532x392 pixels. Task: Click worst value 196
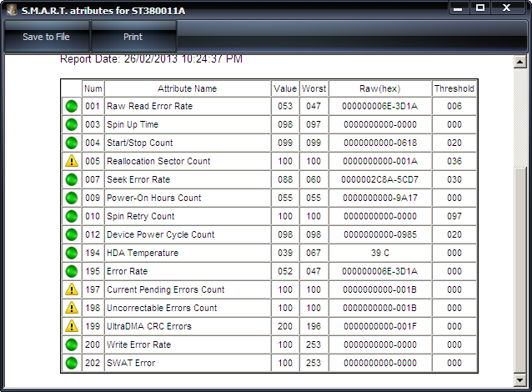[x=314, y=326]
